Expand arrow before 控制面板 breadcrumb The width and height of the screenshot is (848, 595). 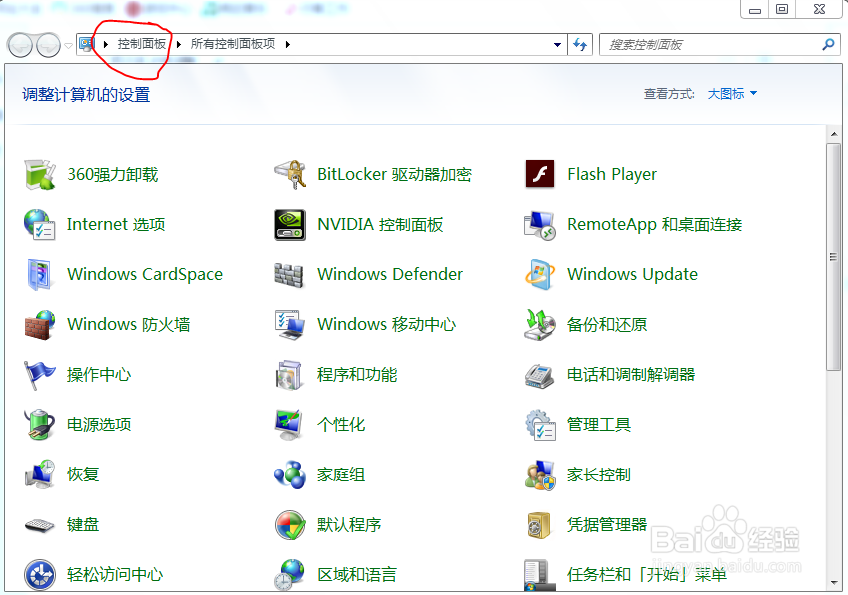coord(106,44)
